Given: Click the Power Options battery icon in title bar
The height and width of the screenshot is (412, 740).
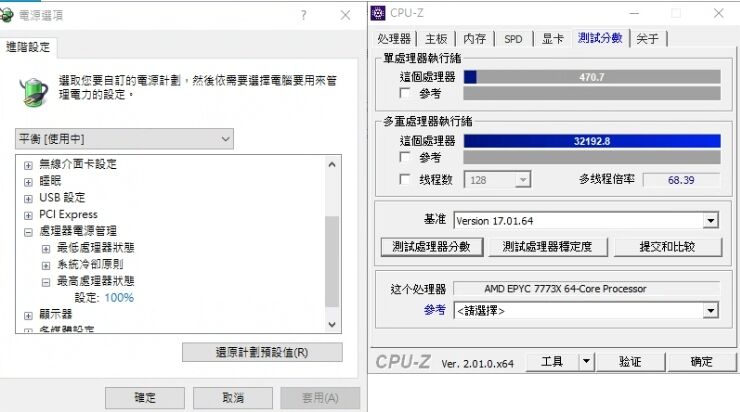Looking at the screenshot, I should (x=7, y=15).
